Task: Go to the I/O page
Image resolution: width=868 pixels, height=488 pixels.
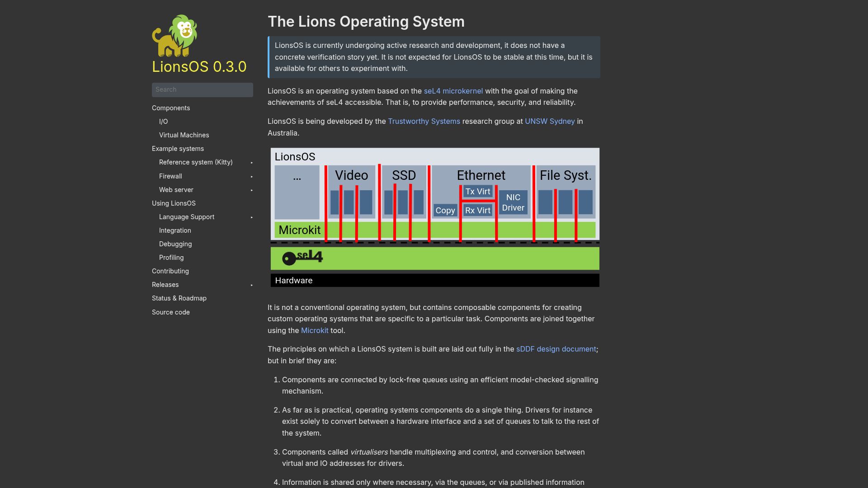Action: pyautogui.click(x=164, y=122)
